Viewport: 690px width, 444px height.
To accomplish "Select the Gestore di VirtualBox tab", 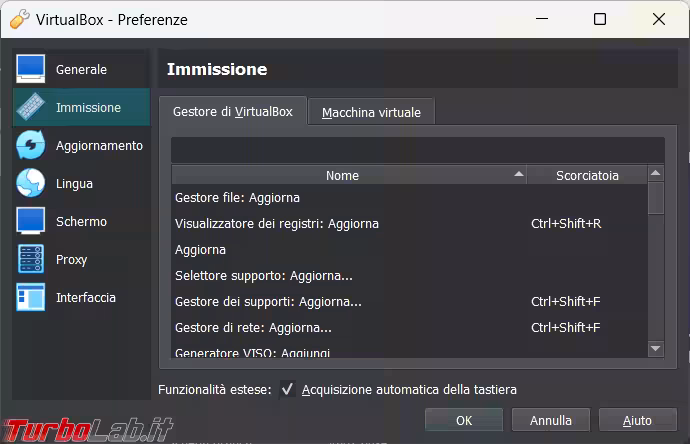I will [233, 112].
